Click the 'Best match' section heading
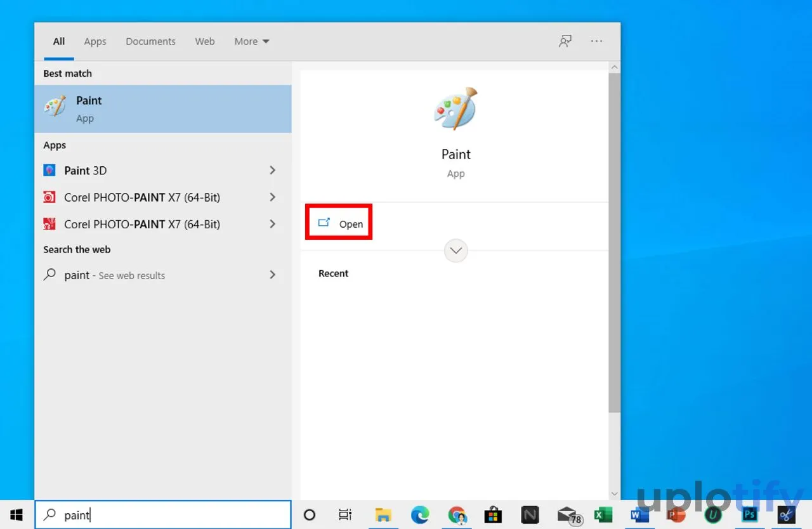The height and width of the screenshot is (529, 812). click(x=68, y=74)
